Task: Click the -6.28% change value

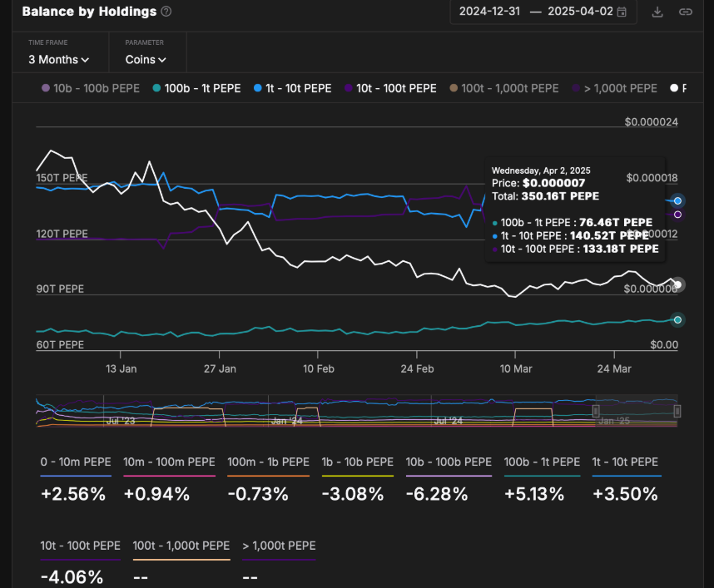Action: pos(437,494)
